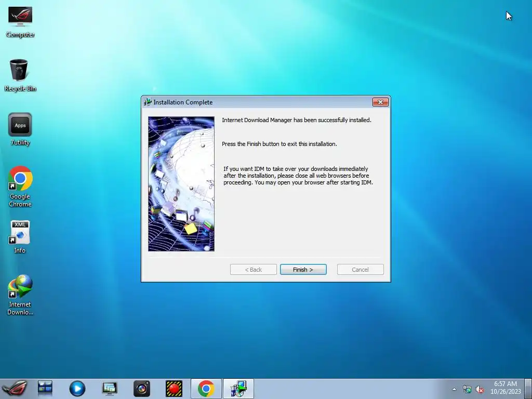Launch the blue media player taskbar icon
This screenshot has width=532, height=399.
(77, 389)
